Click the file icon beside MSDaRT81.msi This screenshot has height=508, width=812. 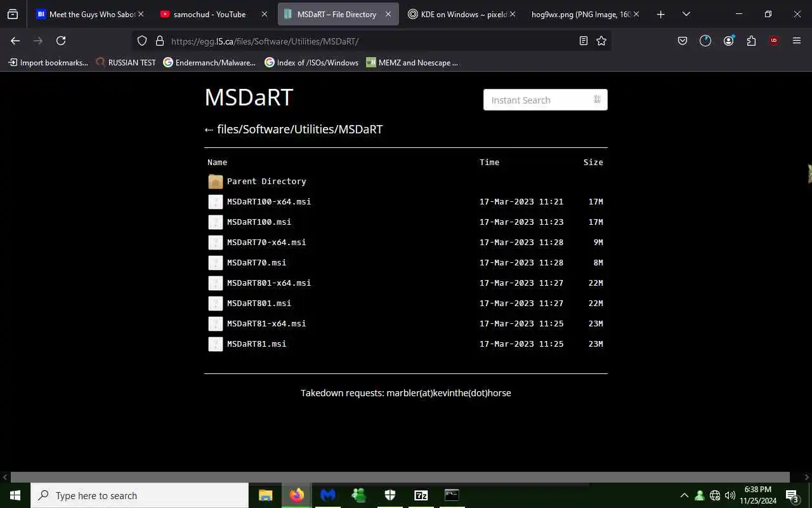coord(216,344)
